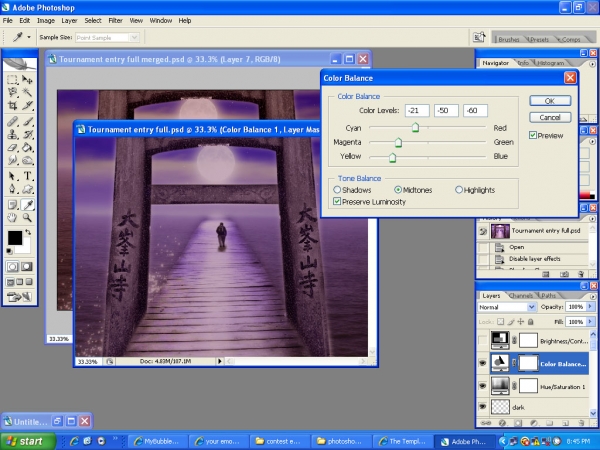The width and height of the screenshot is (600, 450).
Task: Open the Window menu
Action: [x=161, y=21]
